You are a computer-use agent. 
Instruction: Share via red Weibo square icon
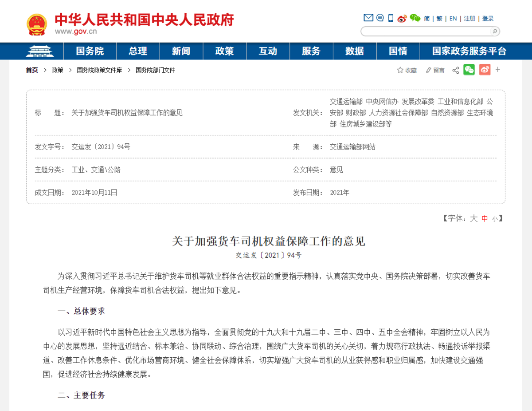click(485, 70)
